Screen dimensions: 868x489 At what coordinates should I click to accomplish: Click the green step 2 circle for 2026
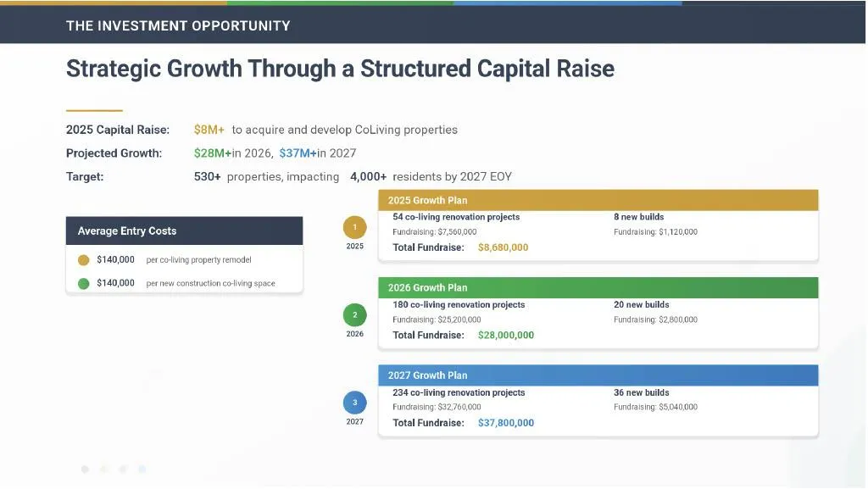pyautogui.click(x=355, y=314)
